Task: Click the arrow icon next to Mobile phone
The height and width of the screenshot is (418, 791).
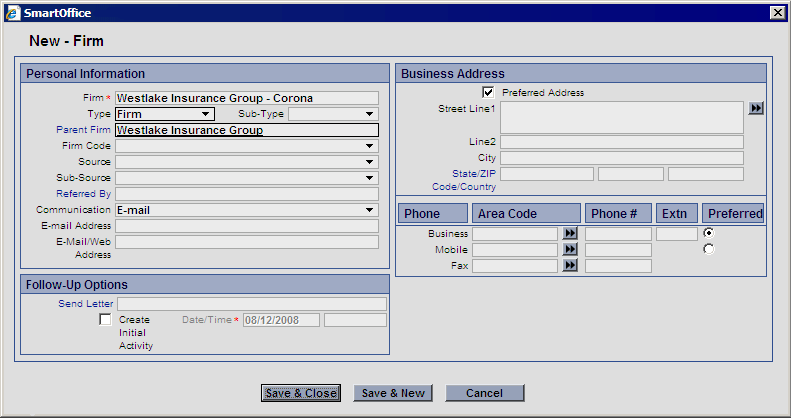Action: [570, 249]
